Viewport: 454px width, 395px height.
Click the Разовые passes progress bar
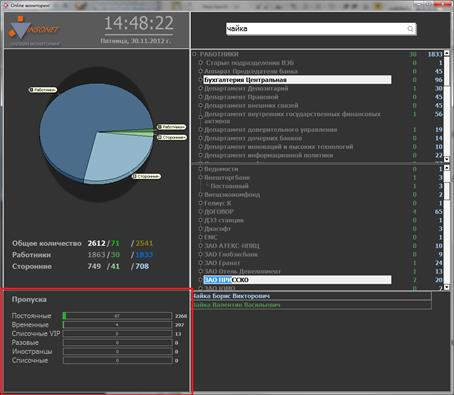tap(117, 342)
